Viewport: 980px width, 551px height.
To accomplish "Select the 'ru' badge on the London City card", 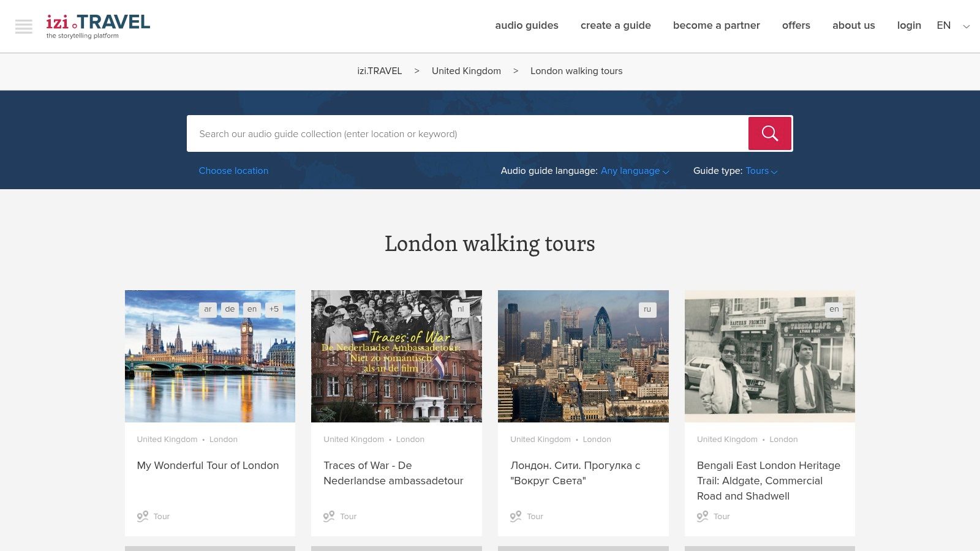I will tap(647, 310).
